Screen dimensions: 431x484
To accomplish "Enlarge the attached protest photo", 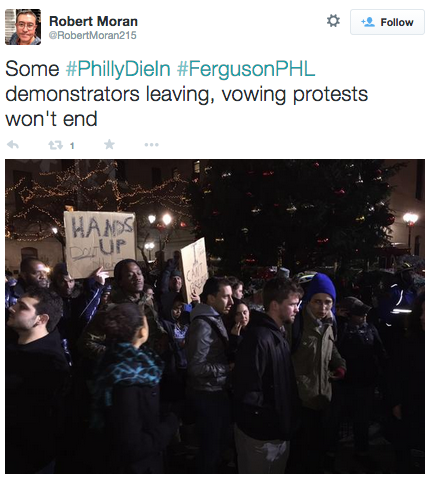I will pyautogui.click(x=215, y=316).
